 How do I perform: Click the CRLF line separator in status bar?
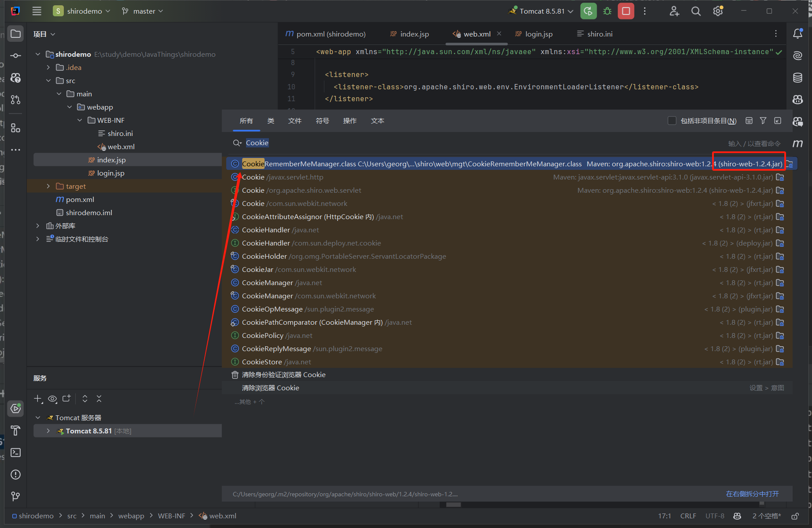pos(688,516)
